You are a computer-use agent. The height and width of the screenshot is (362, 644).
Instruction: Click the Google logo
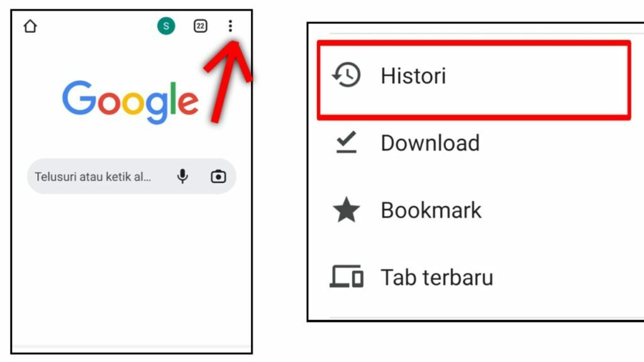click(x=130, y=102)
